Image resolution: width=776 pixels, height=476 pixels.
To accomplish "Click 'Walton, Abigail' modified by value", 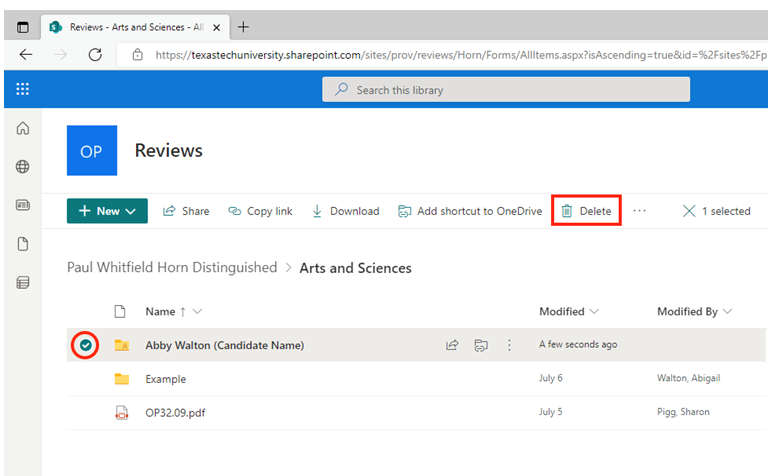I will pos(688,378).
